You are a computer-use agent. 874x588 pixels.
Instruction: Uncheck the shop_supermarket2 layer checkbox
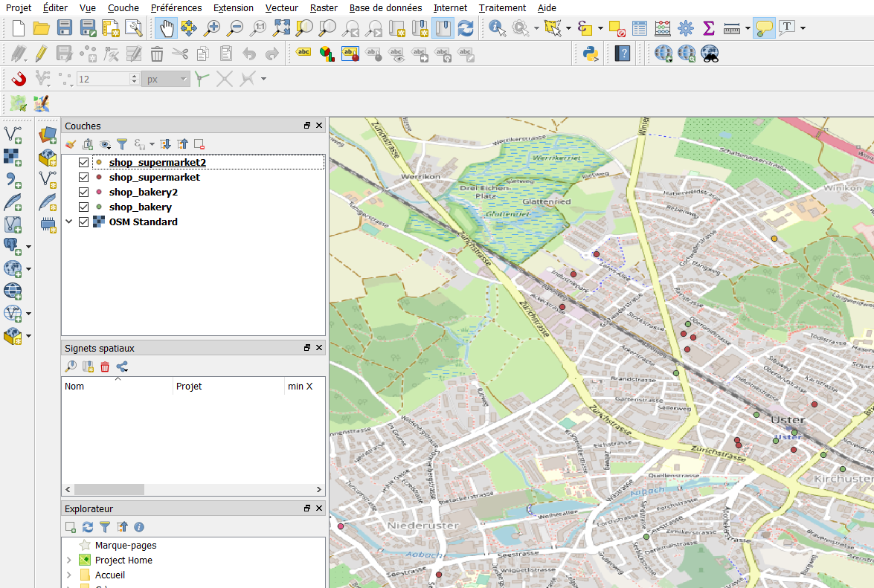click(83, 162)
